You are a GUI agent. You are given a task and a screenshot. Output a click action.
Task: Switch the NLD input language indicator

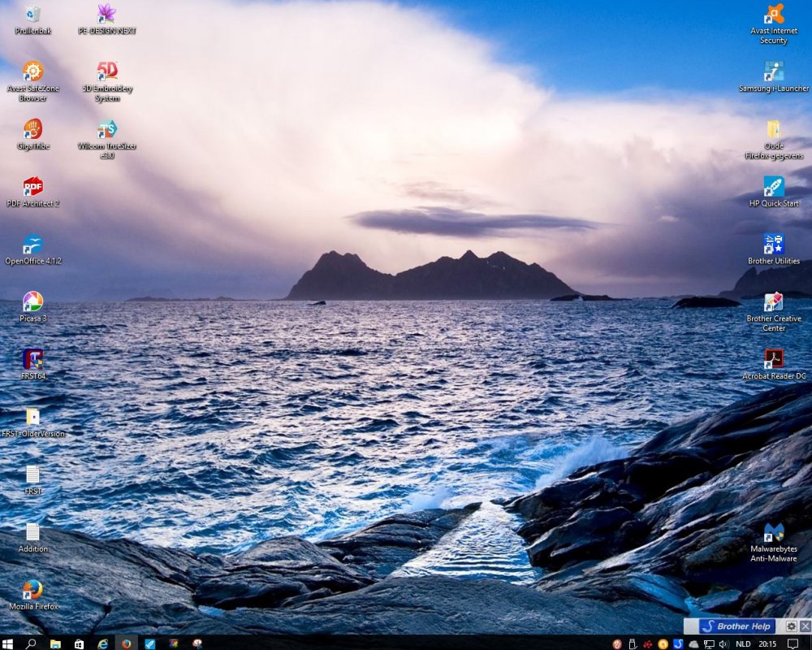743,643
